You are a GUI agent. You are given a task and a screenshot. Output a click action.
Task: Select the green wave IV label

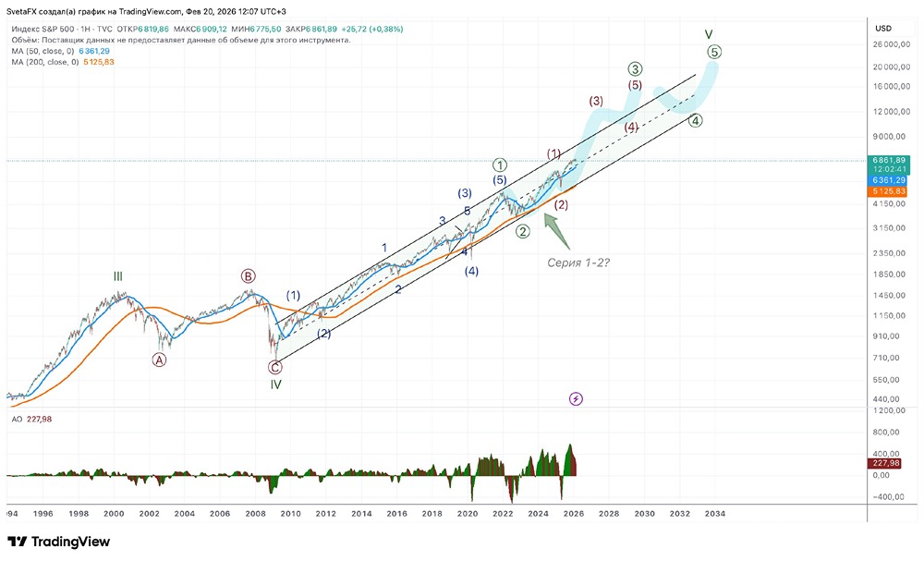pyautogui.click(x=275, y=384)
